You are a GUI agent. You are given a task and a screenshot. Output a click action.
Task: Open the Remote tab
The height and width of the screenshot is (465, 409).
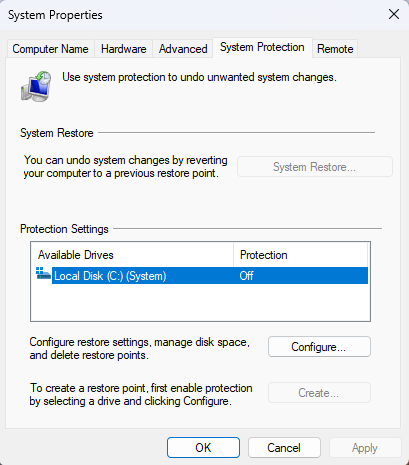pos(335,49)
